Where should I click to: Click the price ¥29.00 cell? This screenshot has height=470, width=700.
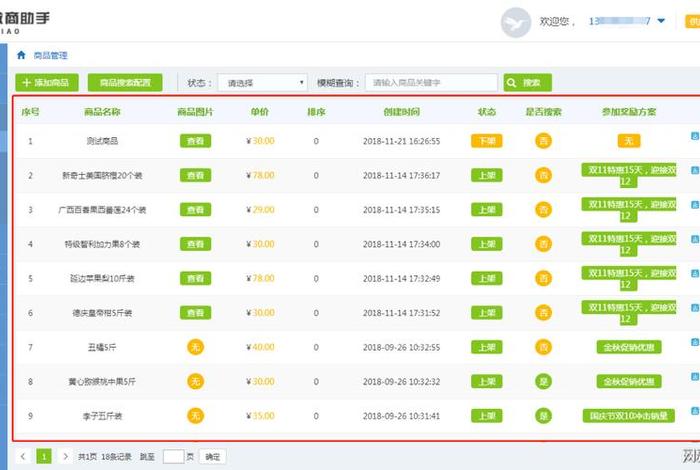(x=260, y=210)
